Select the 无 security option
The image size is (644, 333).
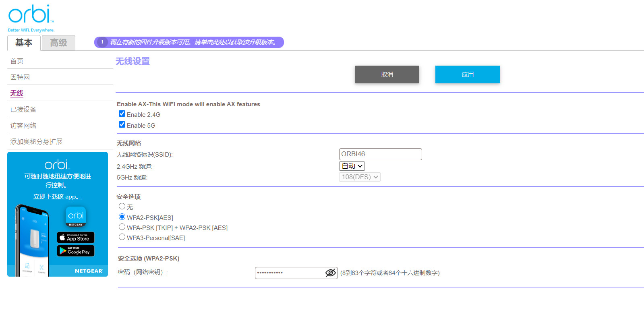pyautogui.click(x=122, y=206)
